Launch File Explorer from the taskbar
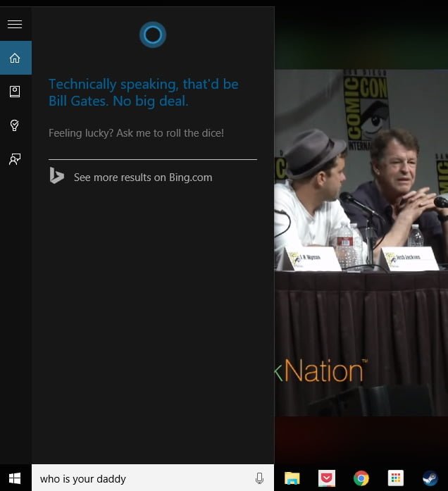This screenshot has width=448, height=491. coord(292,479)
